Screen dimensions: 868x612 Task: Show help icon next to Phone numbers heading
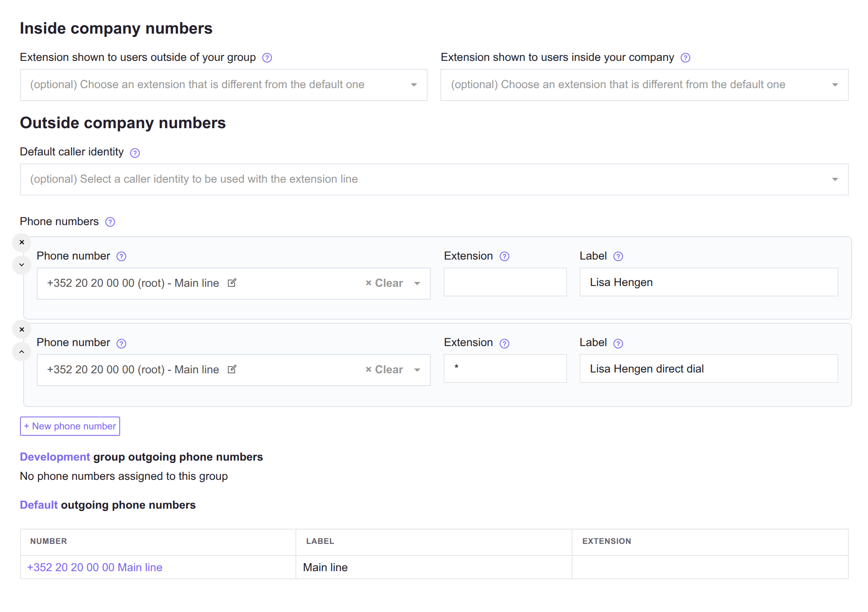[110, 222]
